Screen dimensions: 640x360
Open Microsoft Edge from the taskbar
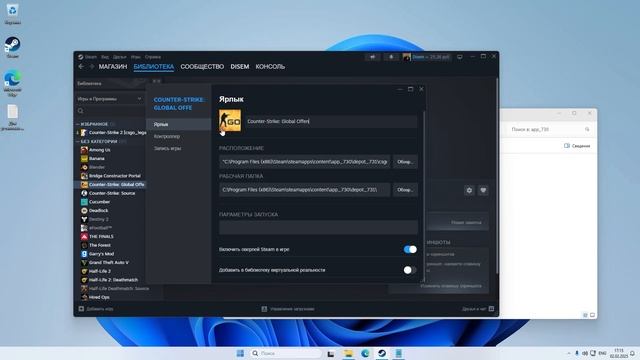(365, 353)
